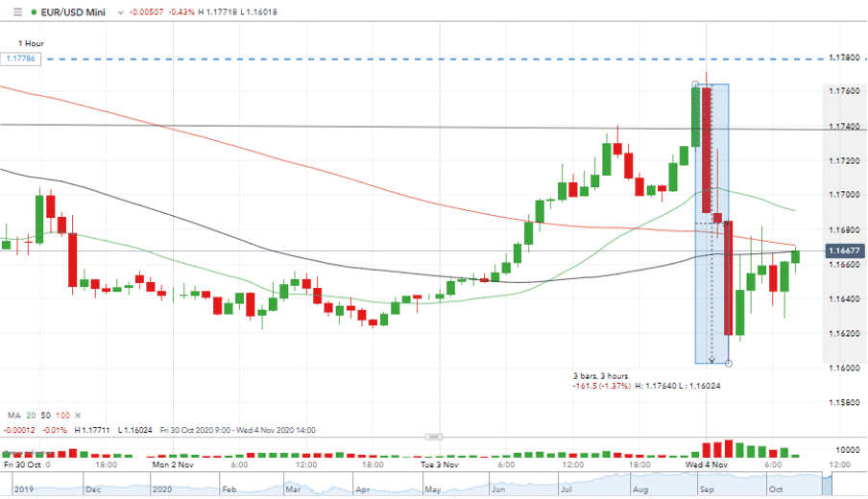Select the MA 20 period label

[31, 416]
